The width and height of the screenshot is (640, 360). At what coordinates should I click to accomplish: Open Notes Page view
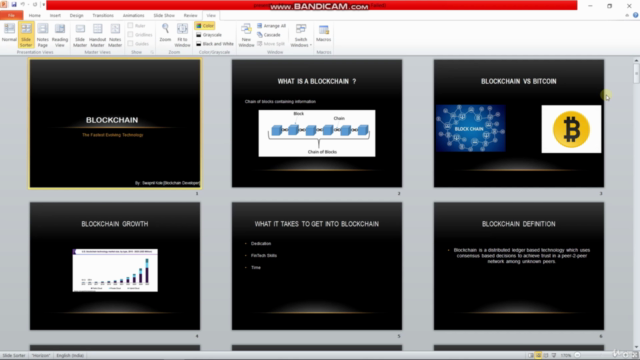[42, 35]
